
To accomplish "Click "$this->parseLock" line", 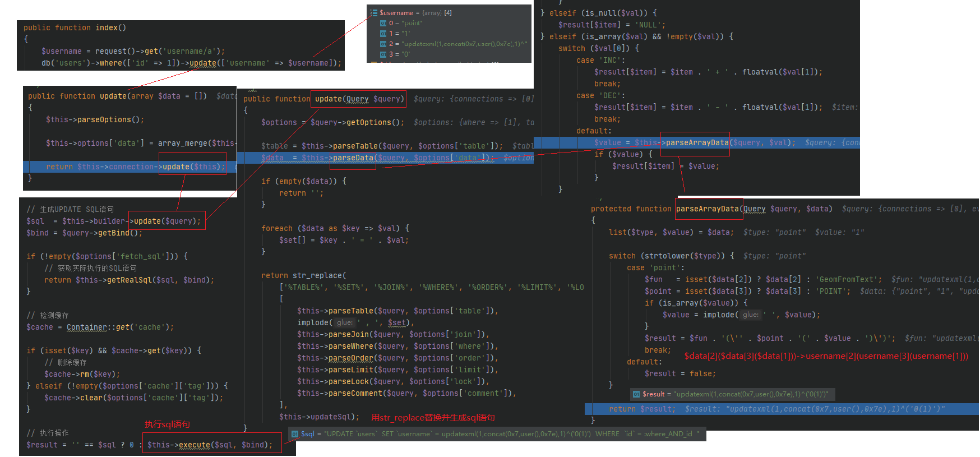I will 393,381.
